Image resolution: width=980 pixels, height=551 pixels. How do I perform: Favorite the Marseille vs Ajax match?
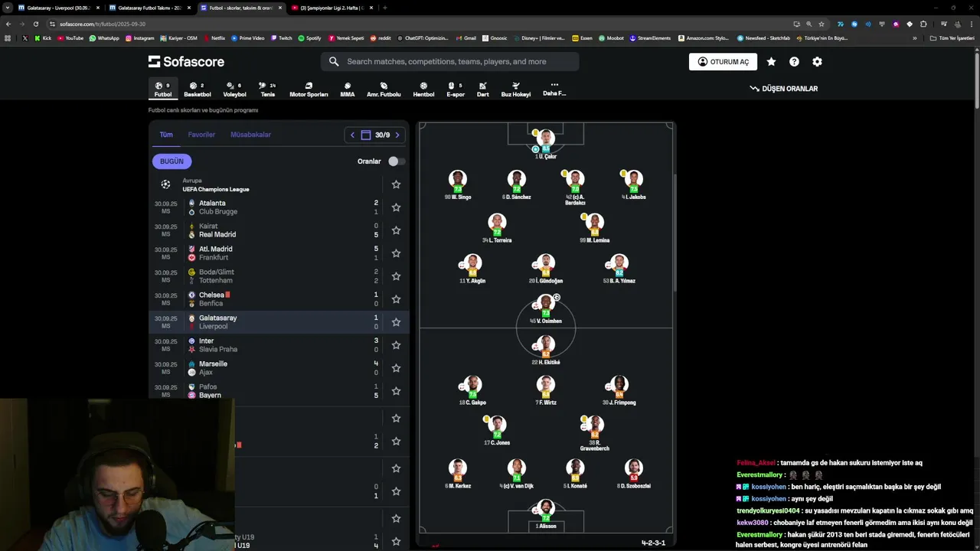tap(396, 368)
